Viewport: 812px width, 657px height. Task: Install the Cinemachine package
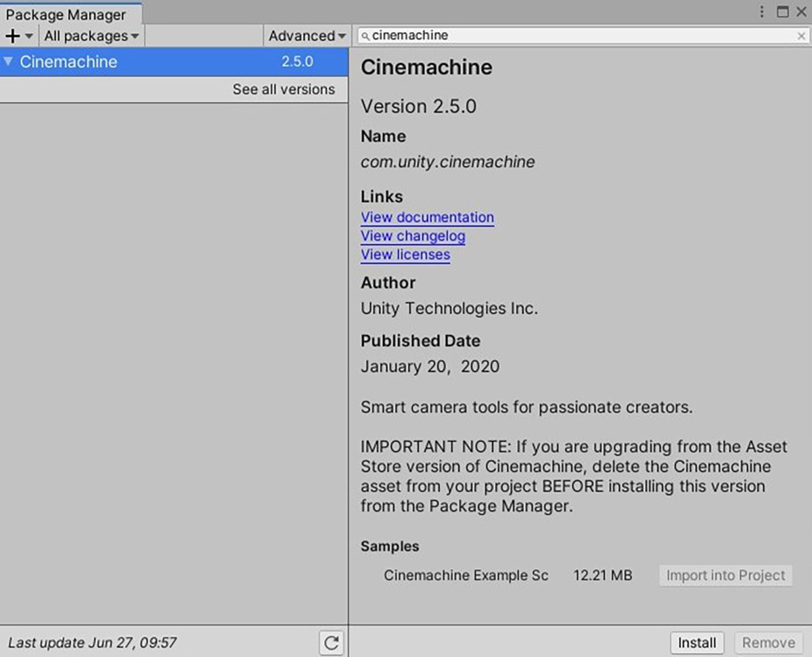point(697,643)
